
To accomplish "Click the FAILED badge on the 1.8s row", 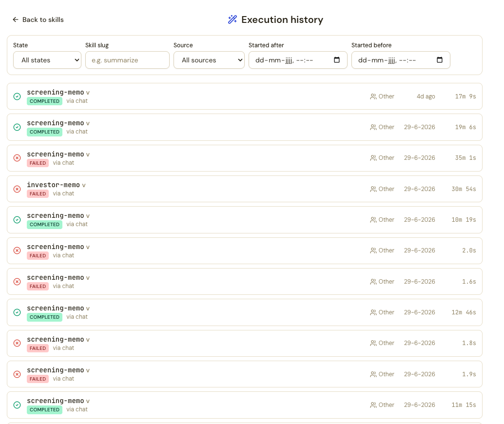I will pyautogui.click(x=38, y=348).
